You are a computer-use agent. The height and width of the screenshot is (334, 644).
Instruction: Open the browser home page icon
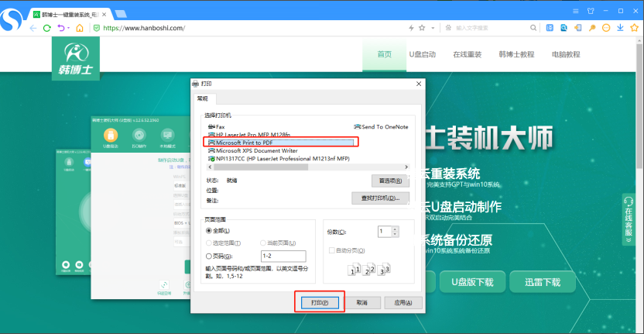click(80, 28)
